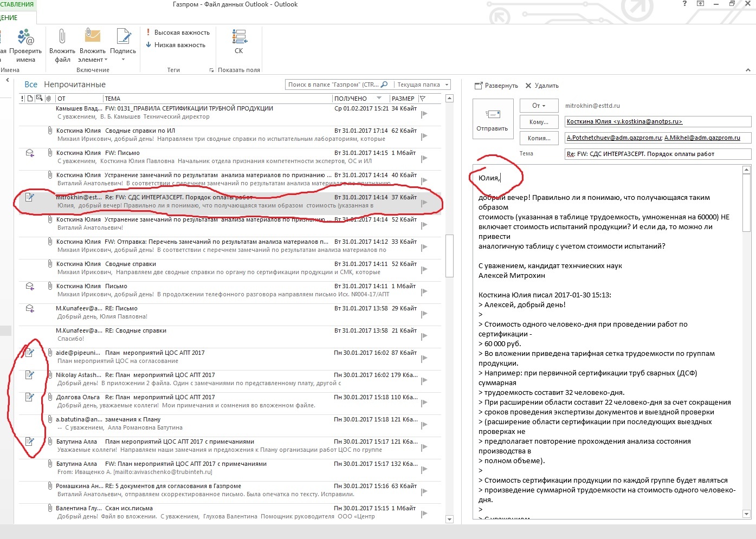Image resolution: width=756 pixels, height=539 pixels.
Task: Flag the mitrokhin Re: FW: СДС ИНТЕРГАЗСЕРТ message
Action: [424, 203]
